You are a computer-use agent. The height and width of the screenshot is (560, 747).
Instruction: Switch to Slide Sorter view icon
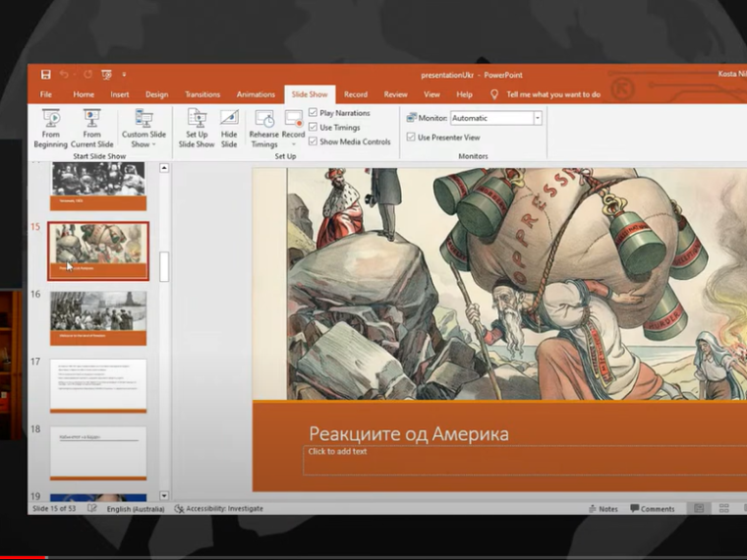point(723,509)
